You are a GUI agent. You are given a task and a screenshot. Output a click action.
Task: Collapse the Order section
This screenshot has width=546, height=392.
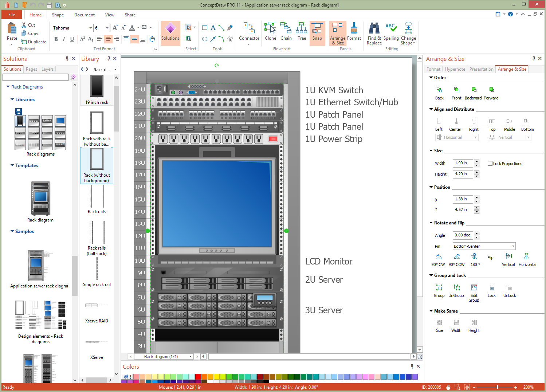(x=431, y=78)
